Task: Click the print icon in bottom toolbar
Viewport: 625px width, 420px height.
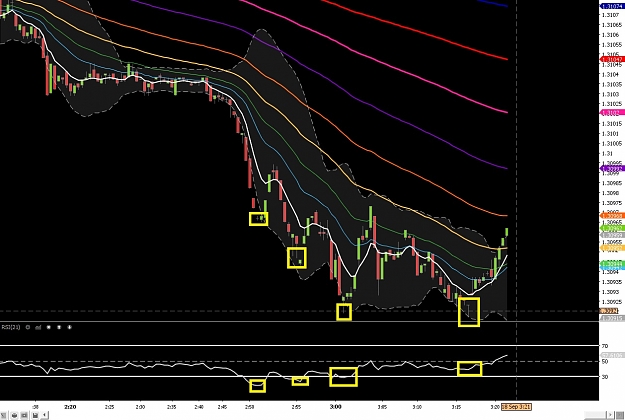Action: pyautogui.click(x=14, y=415)
